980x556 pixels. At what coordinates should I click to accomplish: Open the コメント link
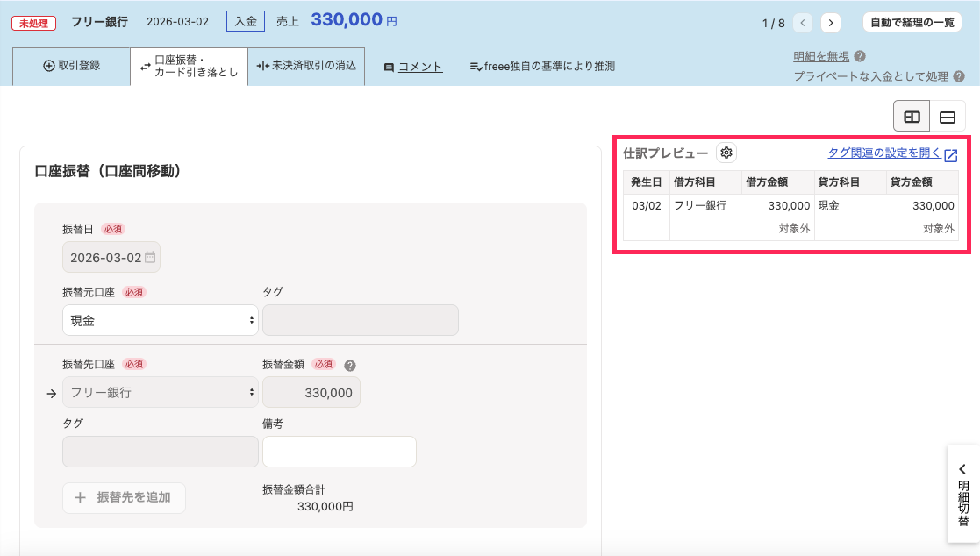click(413, 67)
